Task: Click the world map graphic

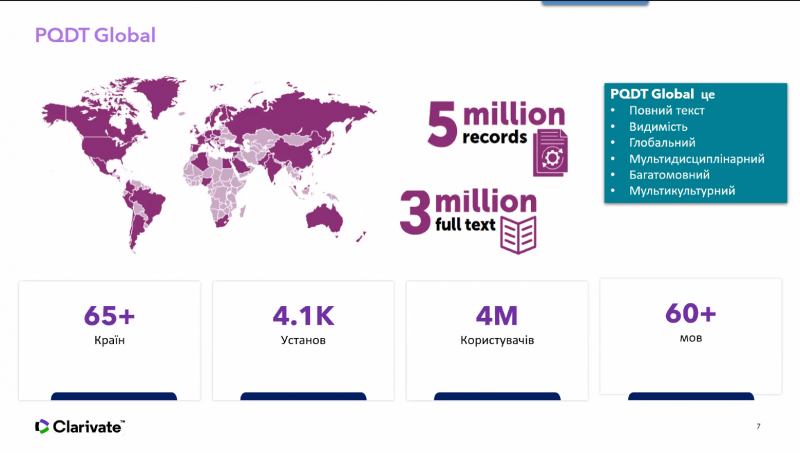Action: [209, 164]
